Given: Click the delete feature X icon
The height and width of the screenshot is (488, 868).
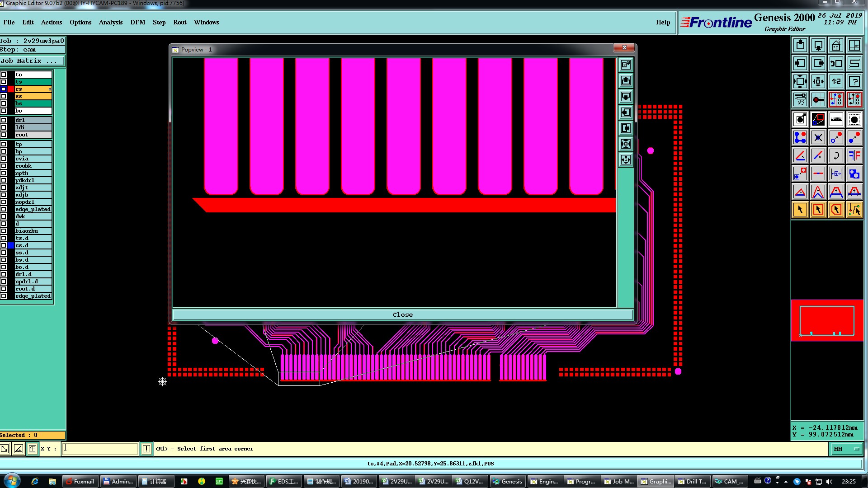Looking at the screenshot, I should [x=818, y=137].
